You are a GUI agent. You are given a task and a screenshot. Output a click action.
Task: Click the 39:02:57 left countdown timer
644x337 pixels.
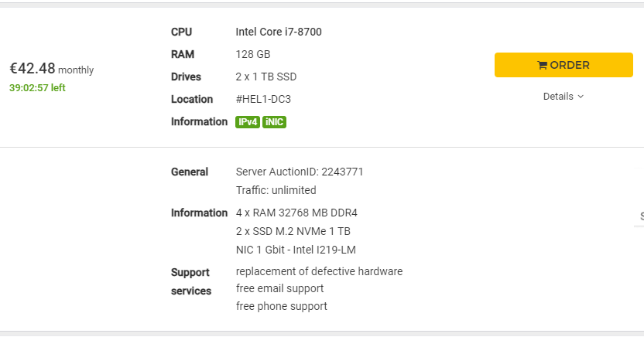click(x=37, y=88)
